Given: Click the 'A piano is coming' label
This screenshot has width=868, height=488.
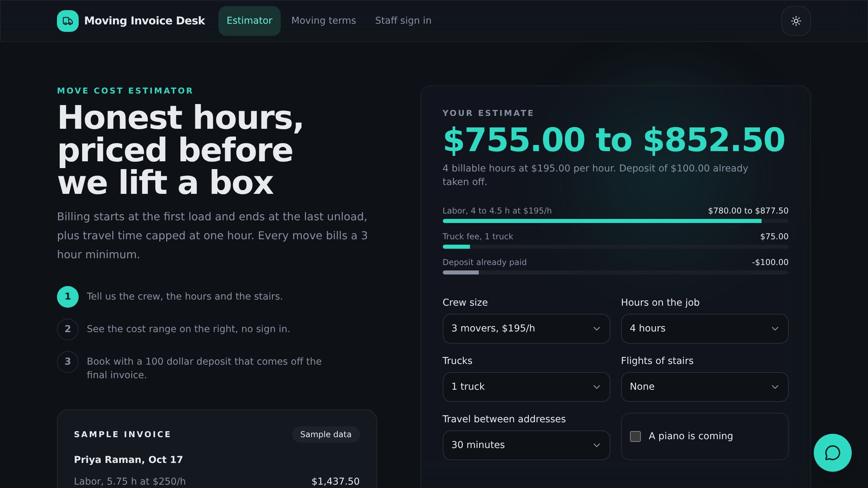Looking at the screenshot, I should click(691, 436).
